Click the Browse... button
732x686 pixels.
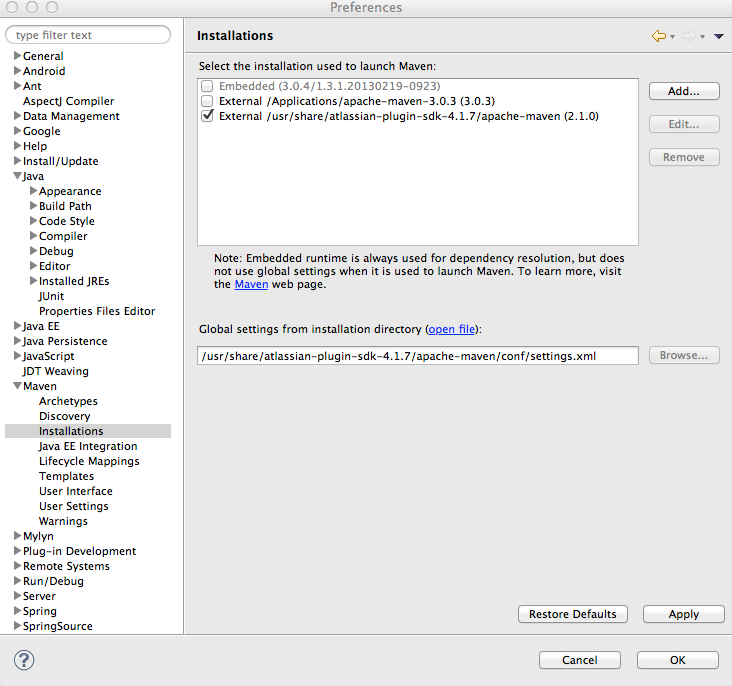point(684,355)
